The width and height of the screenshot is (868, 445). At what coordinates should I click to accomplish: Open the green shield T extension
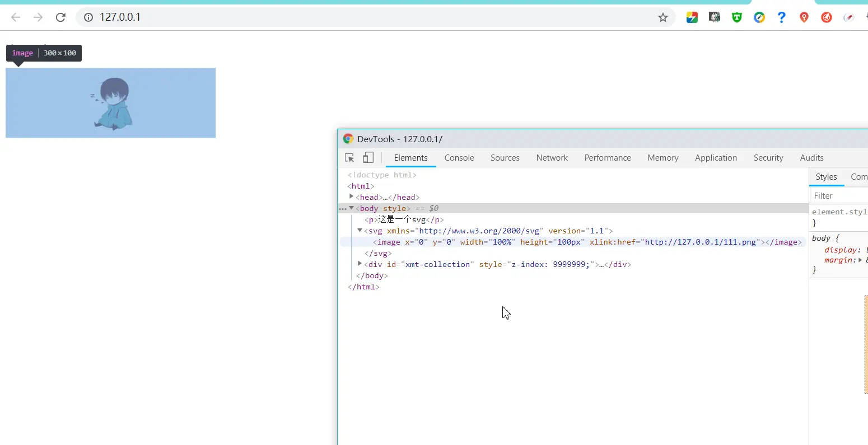pos(737,17)
